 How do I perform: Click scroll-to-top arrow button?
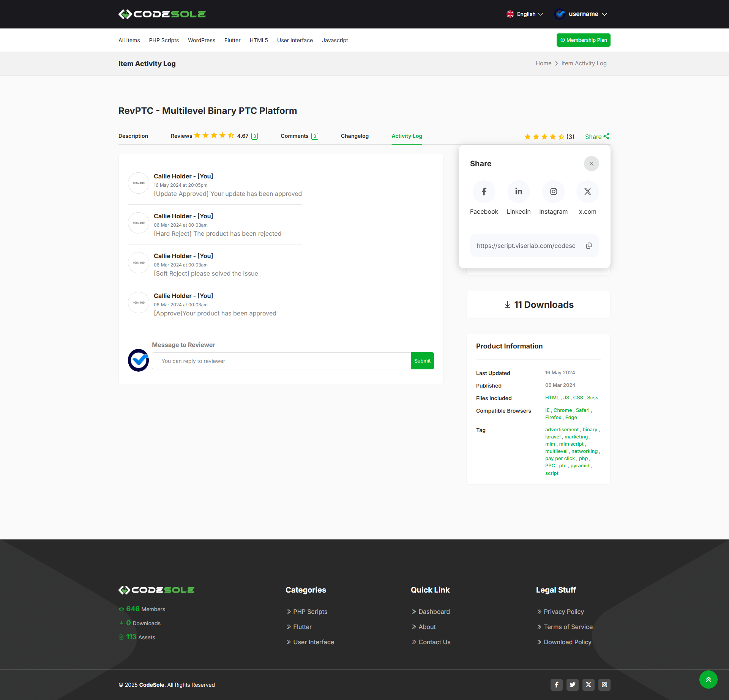click(708, 680)
